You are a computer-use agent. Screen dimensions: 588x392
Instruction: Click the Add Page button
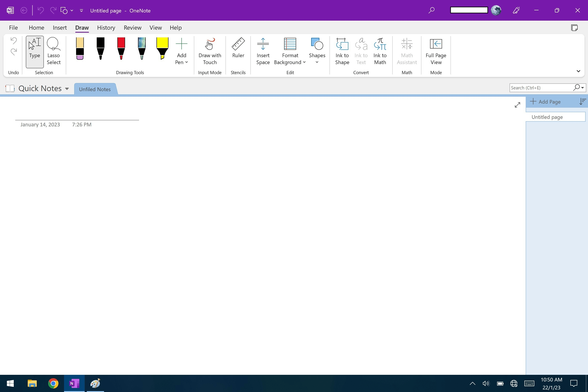[x=546, y=101]
